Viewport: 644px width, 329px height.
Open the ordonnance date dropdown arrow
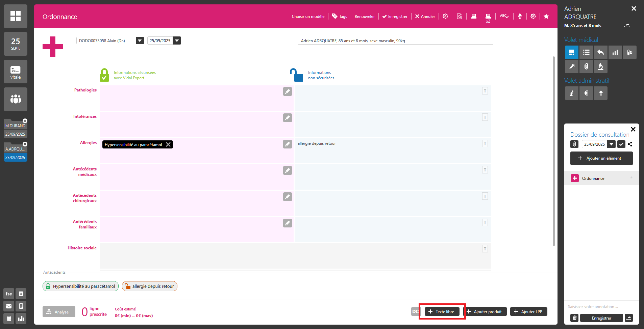click(177, 40)
